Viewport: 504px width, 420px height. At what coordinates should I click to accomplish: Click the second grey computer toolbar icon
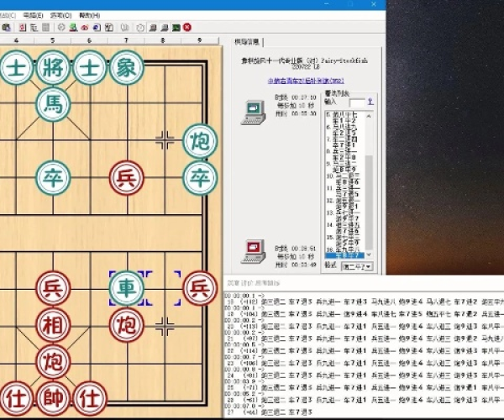coord(165,28)
